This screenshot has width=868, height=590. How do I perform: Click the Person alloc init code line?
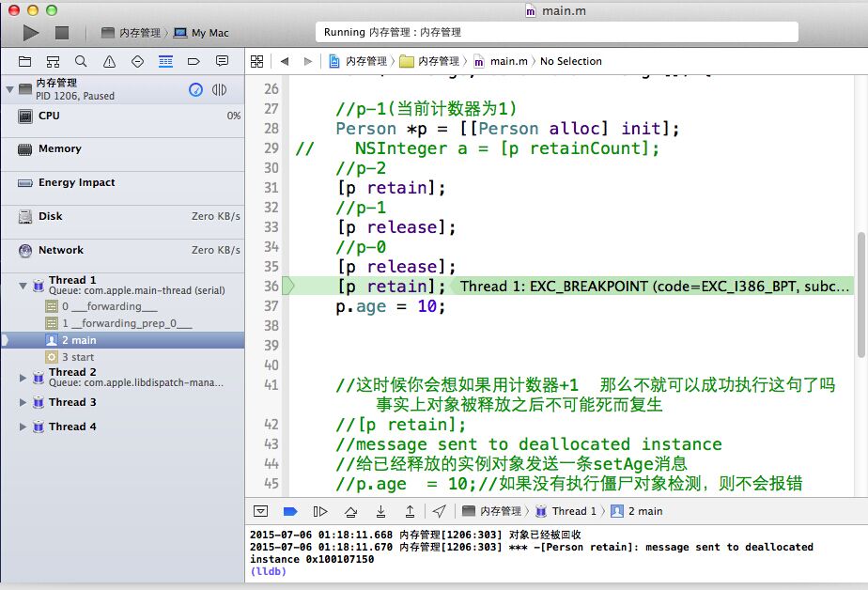point(507,129)
